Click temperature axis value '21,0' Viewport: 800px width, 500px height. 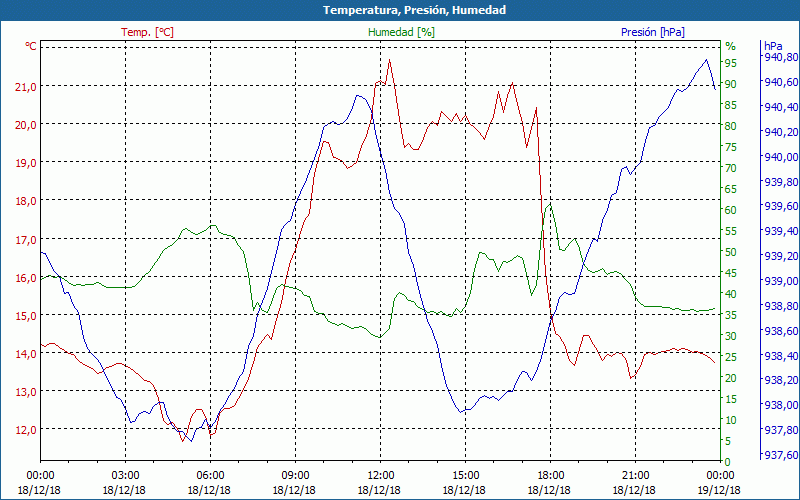coord(28,87)
